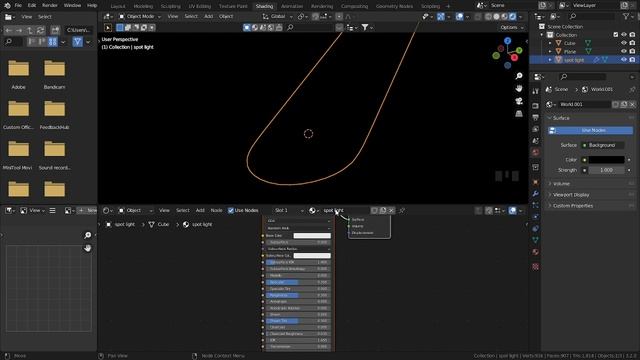The height and width of the screenshot is (360, 640).
Task: Click the viewport zoom magnifier icon
Action: [x=519, y=76]
